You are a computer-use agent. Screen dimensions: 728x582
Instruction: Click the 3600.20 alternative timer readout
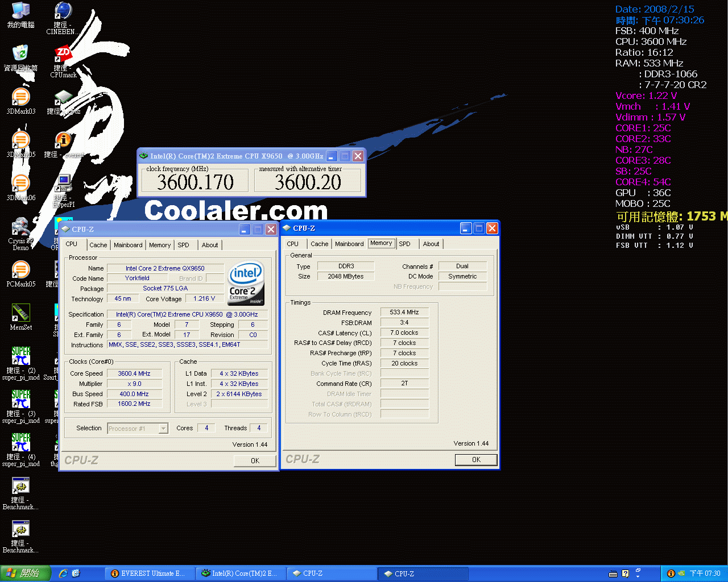point(308,182)
